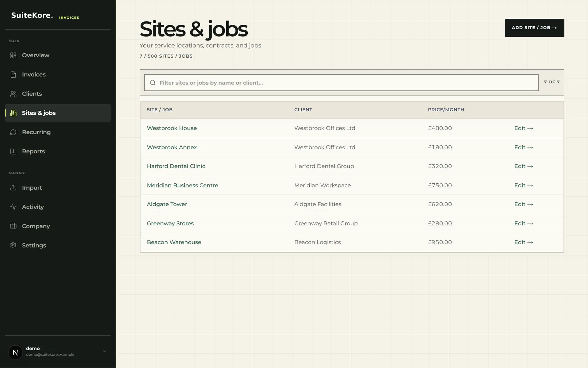
Task: Edit the Westbrook House row
Action: [523, 128]
